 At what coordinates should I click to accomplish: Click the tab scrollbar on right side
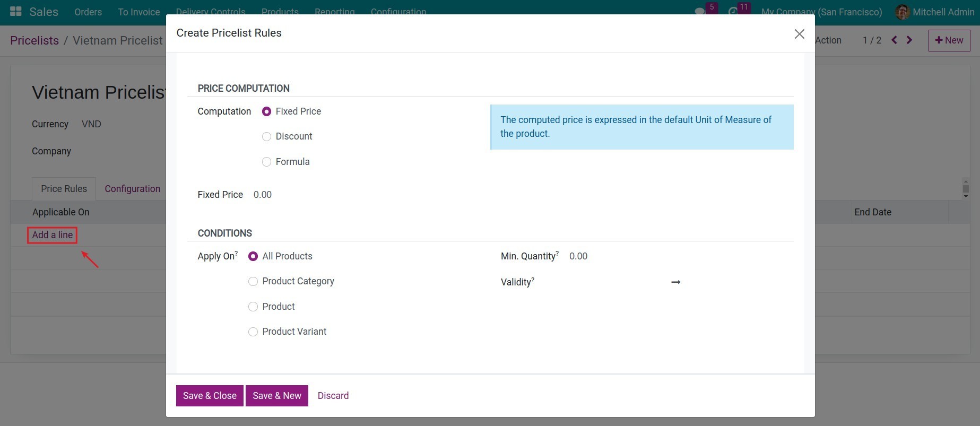966,189
